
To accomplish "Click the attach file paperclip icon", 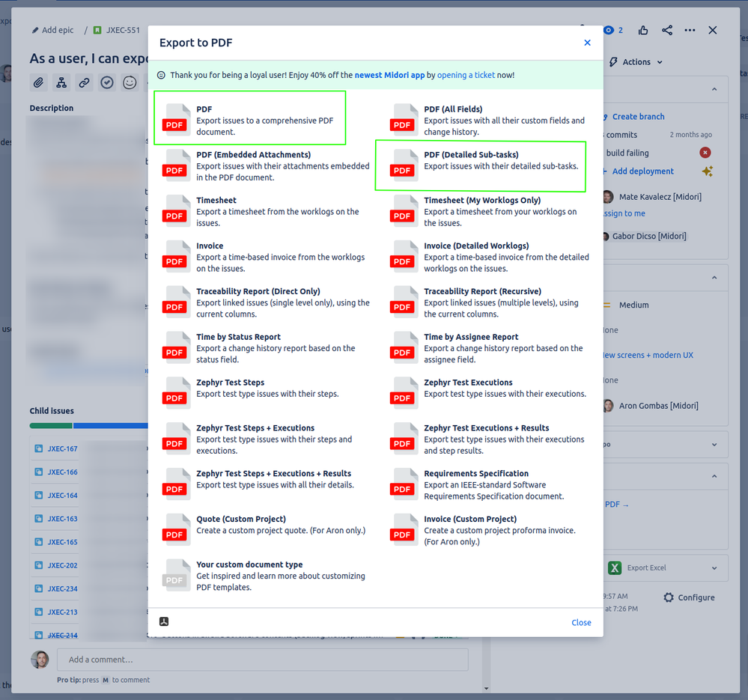I will (x=38, y=83).
